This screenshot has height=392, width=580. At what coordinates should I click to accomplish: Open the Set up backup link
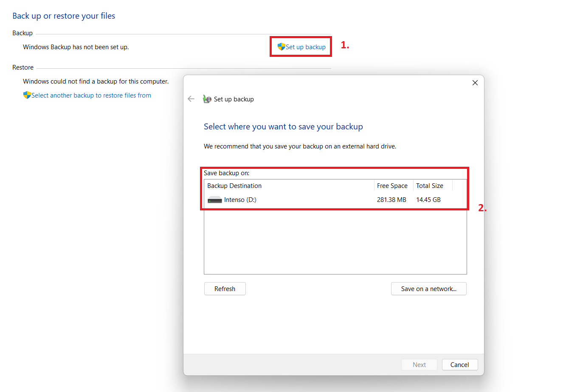click(305, 47)
